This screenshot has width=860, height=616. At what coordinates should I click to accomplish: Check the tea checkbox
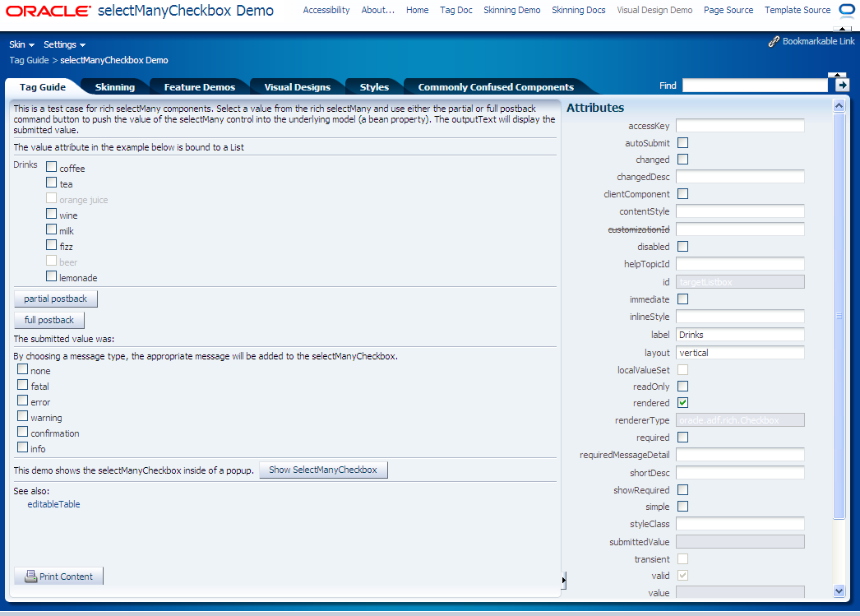[52, 182]
